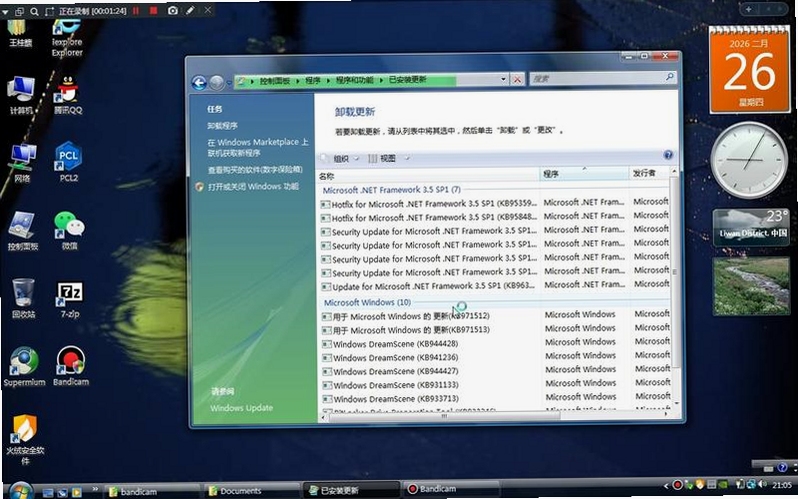The width and height of the screenshot is (798, 499).
Task: Click the blue help question mark icon
Action: [668, 155]
